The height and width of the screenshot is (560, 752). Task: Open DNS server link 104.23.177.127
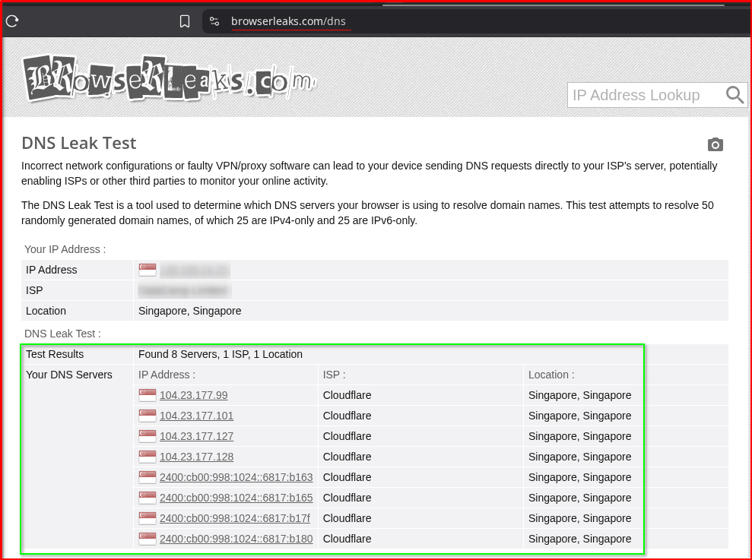(x=197, y=436)
